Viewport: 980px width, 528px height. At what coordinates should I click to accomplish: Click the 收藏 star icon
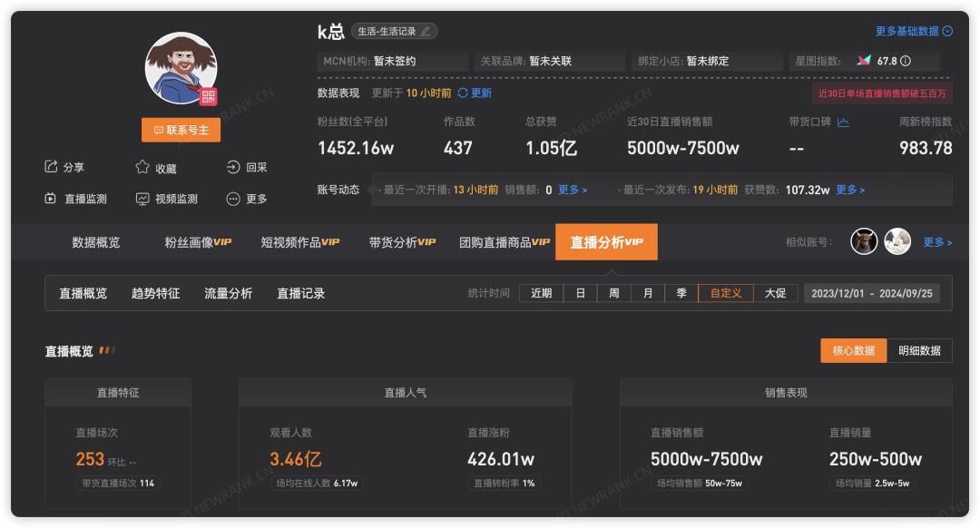point(142,167)
